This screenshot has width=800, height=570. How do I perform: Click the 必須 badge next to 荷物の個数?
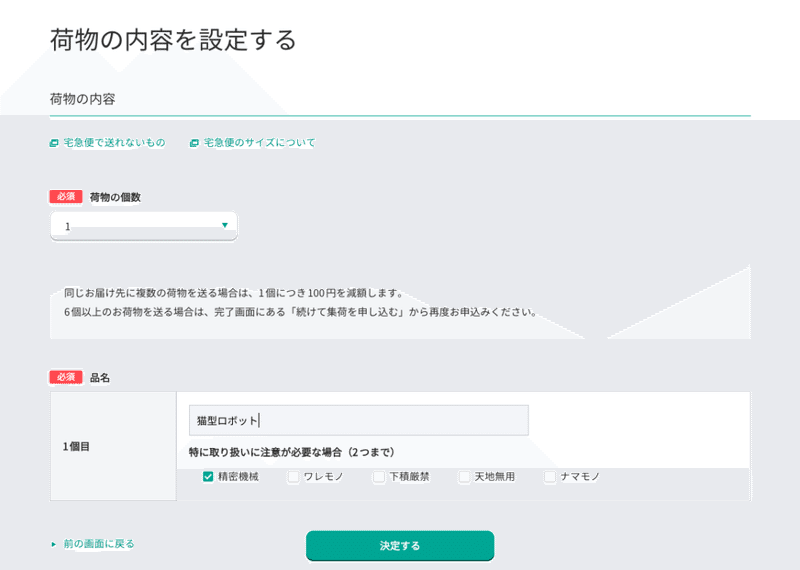click(66, 196)
